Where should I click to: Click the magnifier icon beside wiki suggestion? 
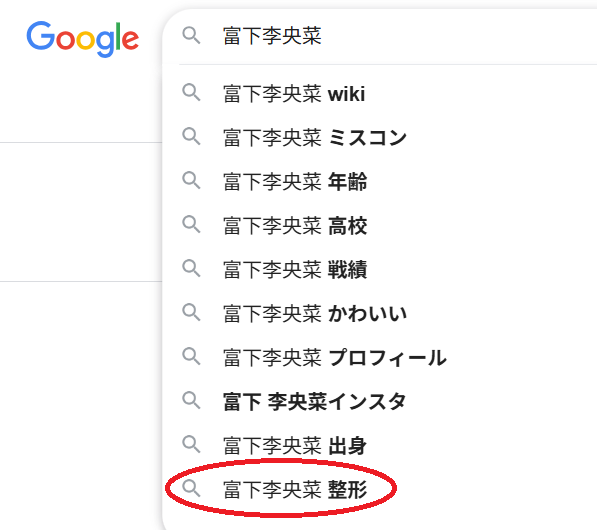coord(191,93)
